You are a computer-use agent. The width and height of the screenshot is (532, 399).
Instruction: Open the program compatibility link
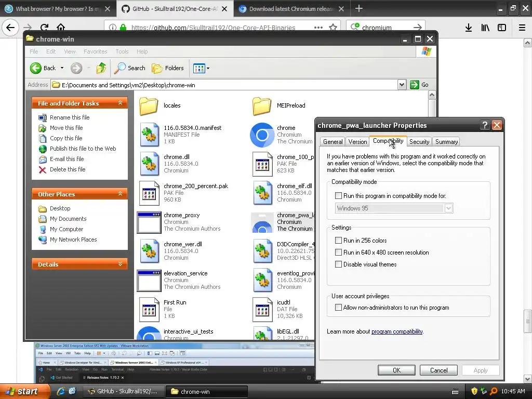(397, 331)
